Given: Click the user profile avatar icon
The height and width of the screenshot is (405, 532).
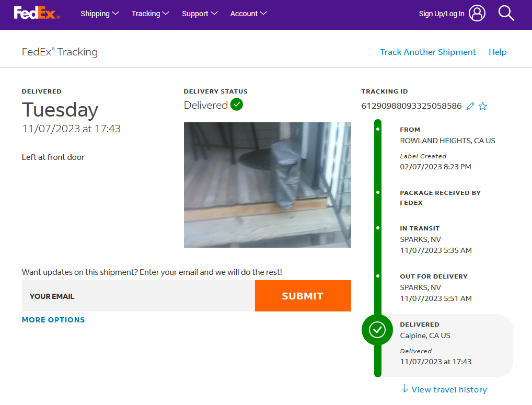Looking at the screenshot, I should [x=477, y=14].
